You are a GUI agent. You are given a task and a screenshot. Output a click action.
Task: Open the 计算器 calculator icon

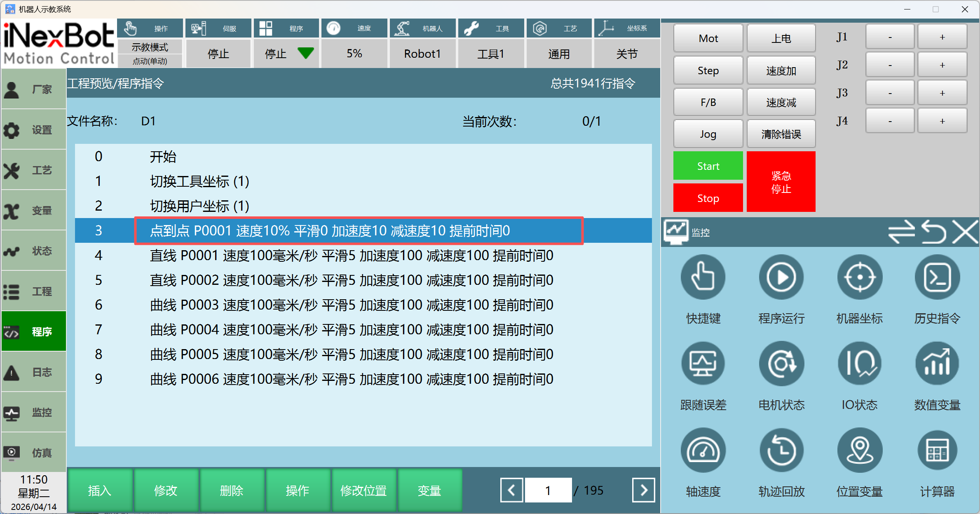(x=937, y=451)
